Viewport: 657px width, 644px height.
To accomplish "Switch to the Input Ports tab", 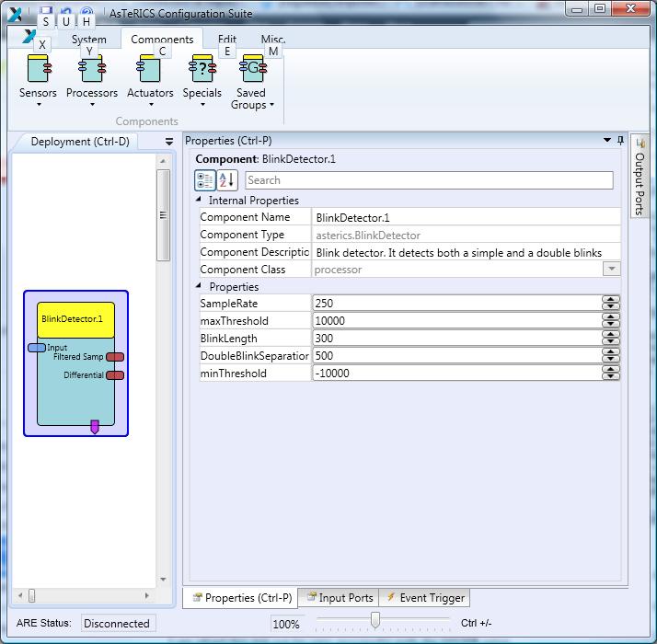I will point(339,597).
